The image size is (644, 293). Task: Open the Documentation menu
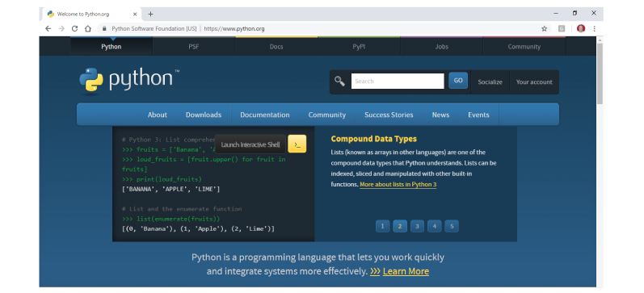(x=265, y=115)
